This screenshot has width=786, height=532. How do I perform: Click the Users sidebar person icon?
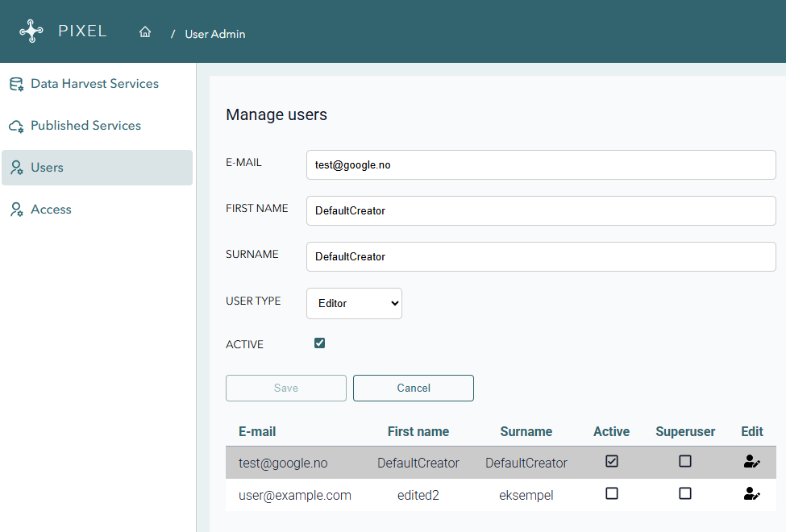16,168
